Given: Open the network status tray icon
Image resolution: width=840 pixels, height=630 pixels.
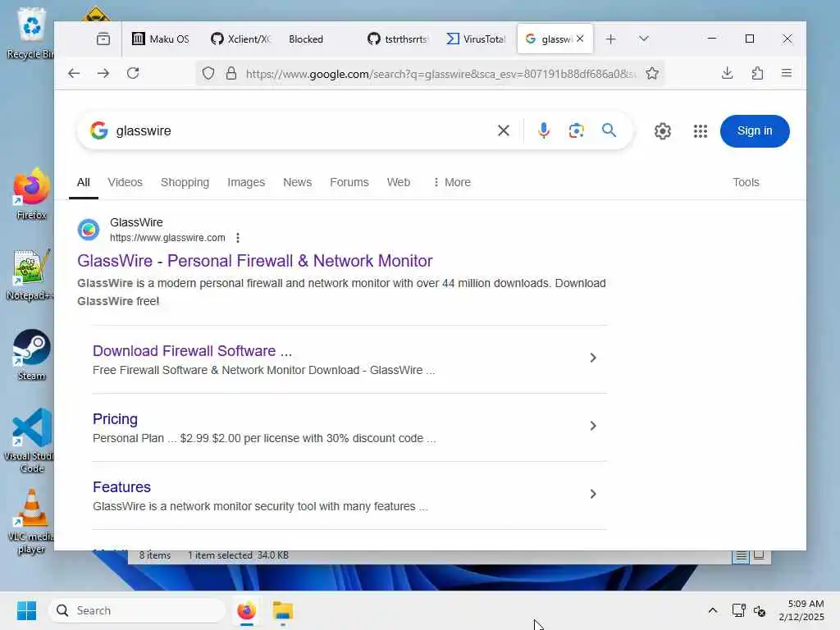Looking at the screenshot, I should (738, 610).
